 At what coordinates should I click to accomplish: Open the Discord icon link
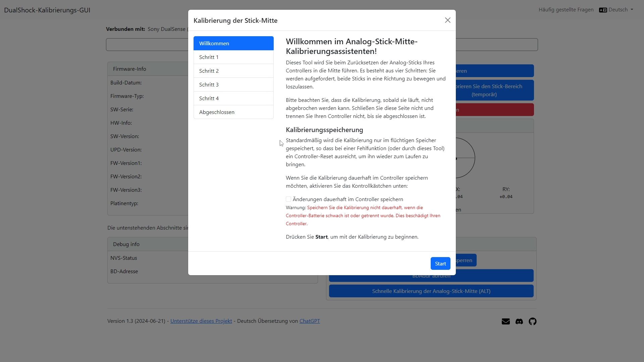coord(519,321)
